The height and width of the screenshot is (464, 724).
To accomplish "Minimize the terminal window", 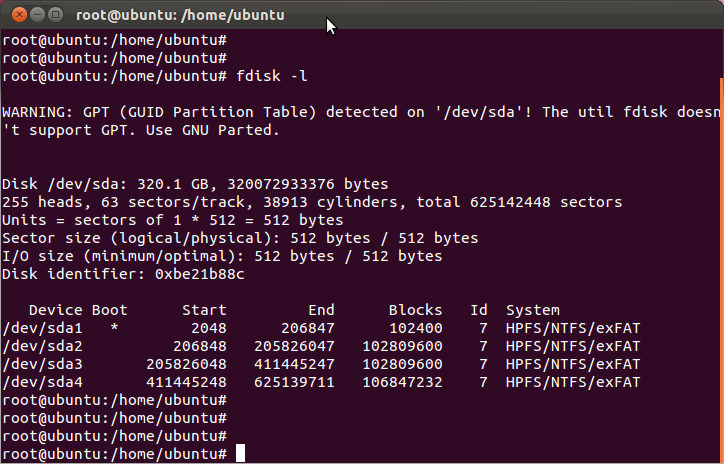I will pos(37,15).
